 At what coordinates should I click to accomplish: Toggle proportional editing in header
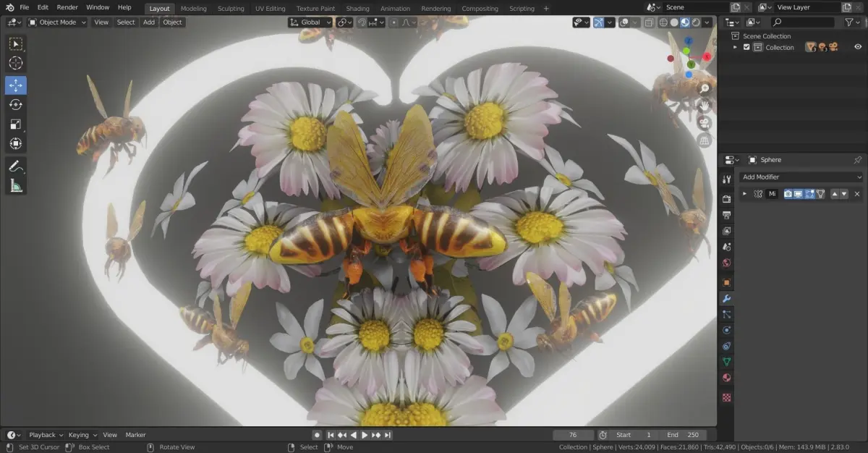(x=393, y=22)
